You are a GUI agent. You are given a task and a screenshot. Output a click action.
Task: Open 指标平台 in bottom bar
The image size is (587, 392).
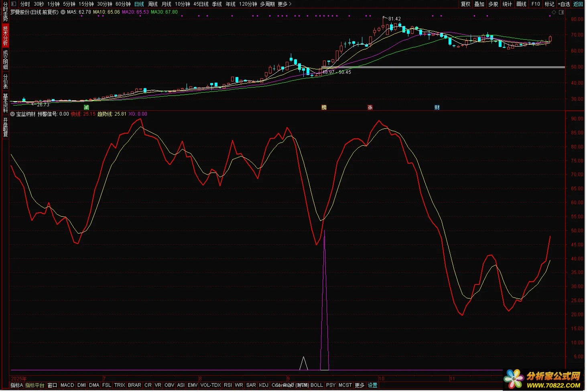click(35, 385)
